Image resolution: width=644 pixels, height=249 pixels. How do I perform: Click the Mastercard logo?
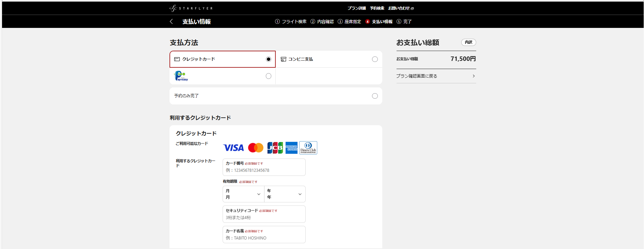click(x=256, y=148)
